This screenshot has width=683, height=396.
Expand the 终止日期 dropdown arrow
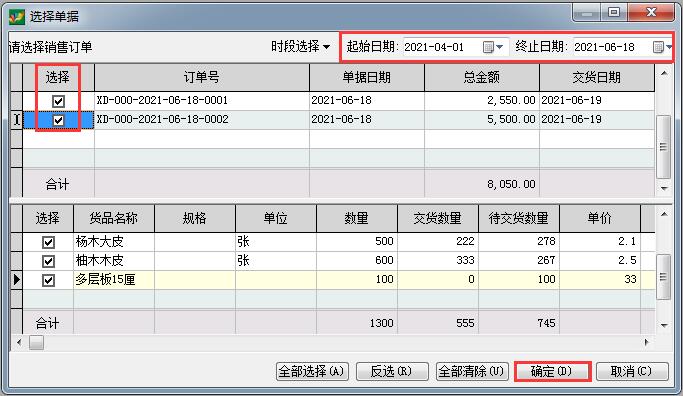click(669, 47)
